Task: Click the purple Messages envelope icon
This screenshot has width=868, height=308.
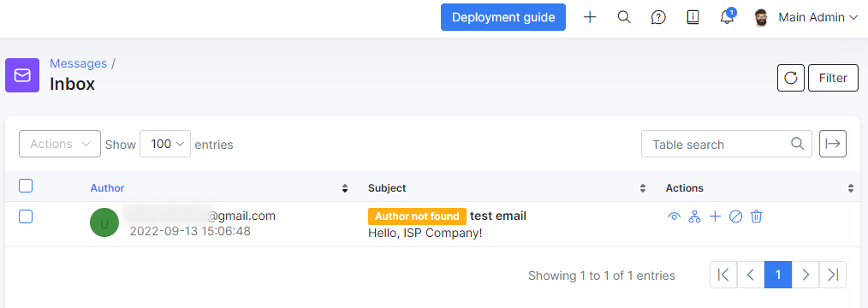Action: (22, 75)
